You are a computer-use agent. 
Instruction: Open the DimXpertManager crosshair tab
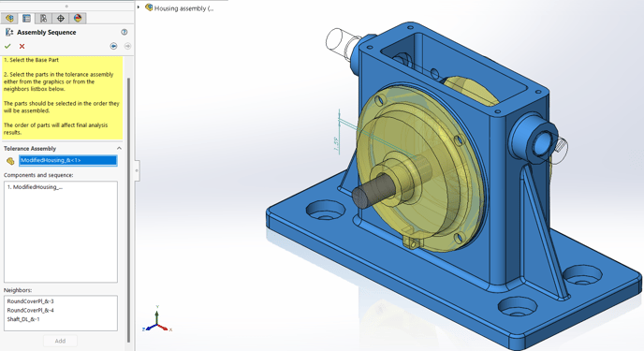60,18
